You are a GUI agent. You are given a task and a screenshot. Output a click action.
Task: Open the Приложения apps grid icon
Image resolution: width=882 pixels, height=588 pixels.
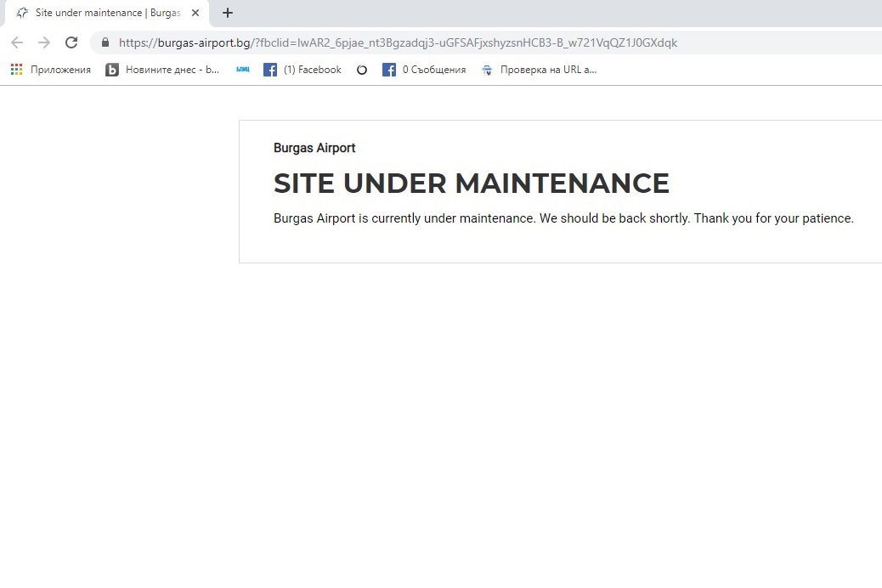tap(17, 69)
